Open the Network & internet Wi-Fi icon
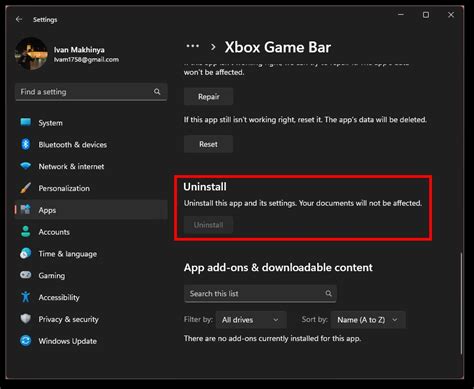This screenshot has height=389, width=474. point(26,166)
